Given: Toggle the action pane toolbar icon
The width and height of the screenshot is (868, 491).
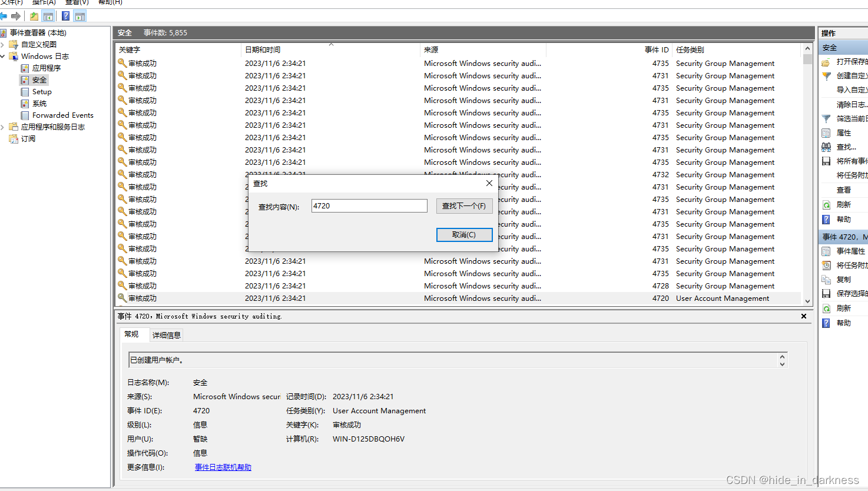Looking at the screenshot, I should pos(80,16).
